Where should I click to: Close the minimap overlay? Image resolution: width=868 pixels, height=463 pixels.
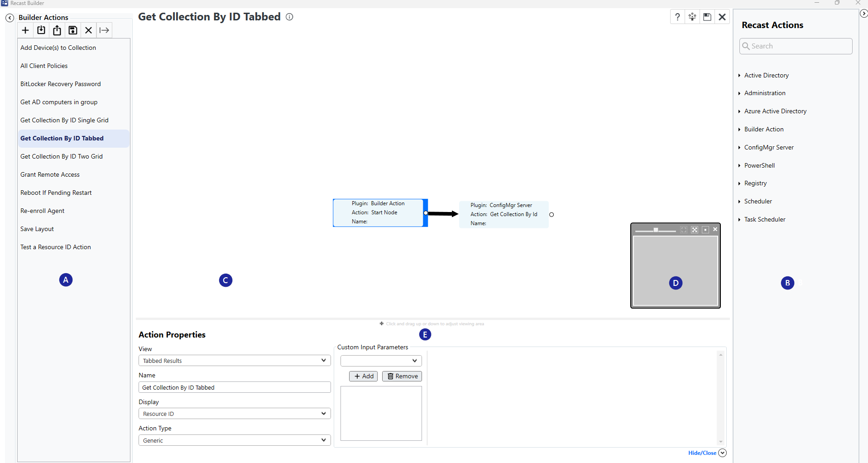click(715, 229)
